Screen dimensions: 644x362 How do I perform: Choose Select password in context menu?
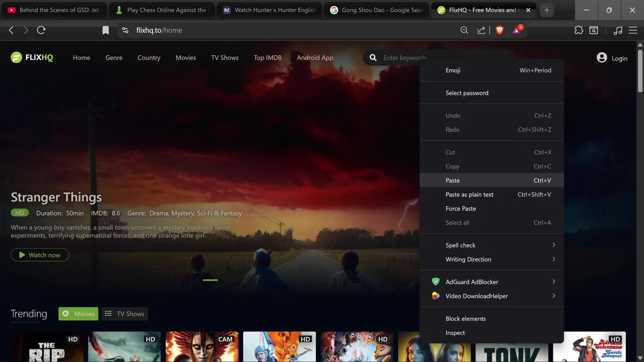492,93
